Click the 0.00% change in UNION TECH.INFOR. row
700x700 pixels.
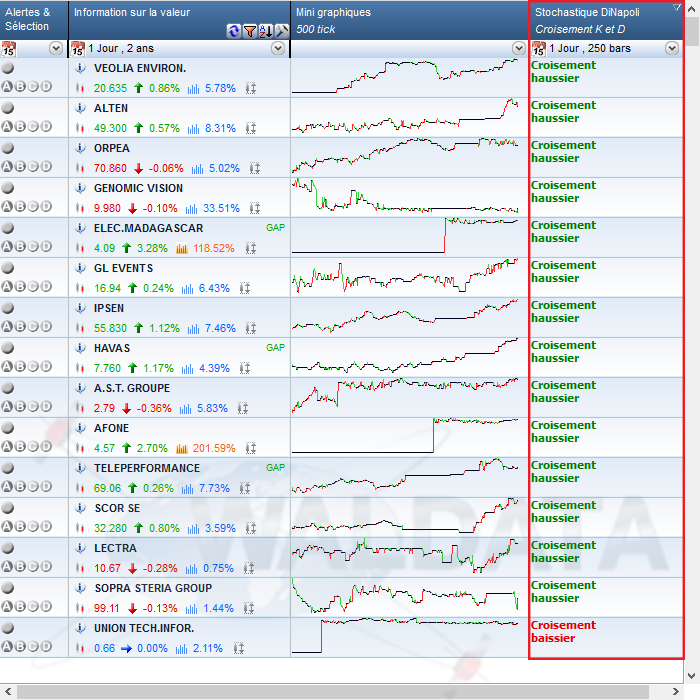click(x=152, y=649)
